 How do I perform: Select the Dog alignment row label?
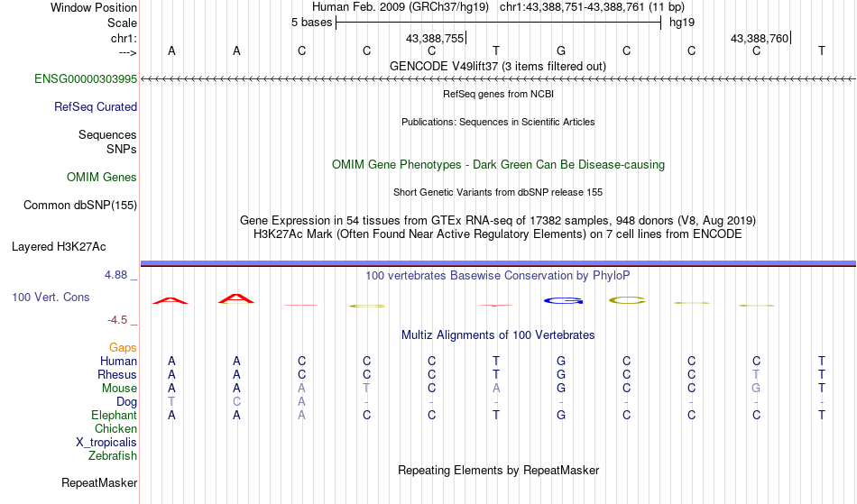pos(126,402)
